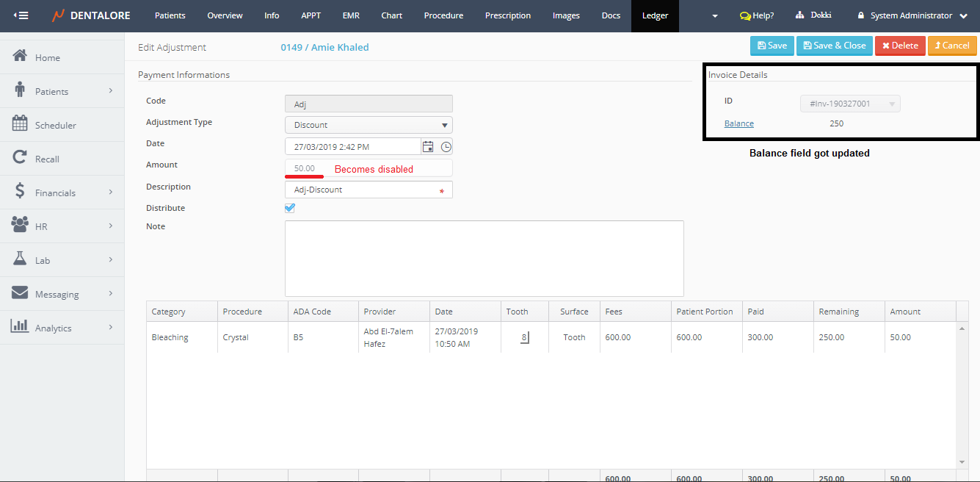Click the calendar icon in Date field
Screen dimensions: 980x482
click(x=428, y=147)
